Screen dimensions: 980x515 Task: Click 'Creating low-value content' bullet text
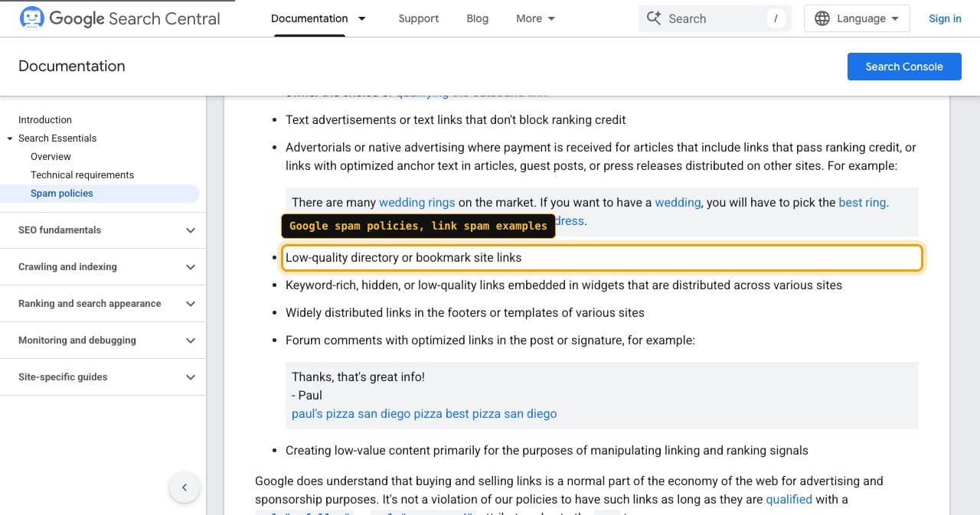pyautogui.click(x=547, y=451)
